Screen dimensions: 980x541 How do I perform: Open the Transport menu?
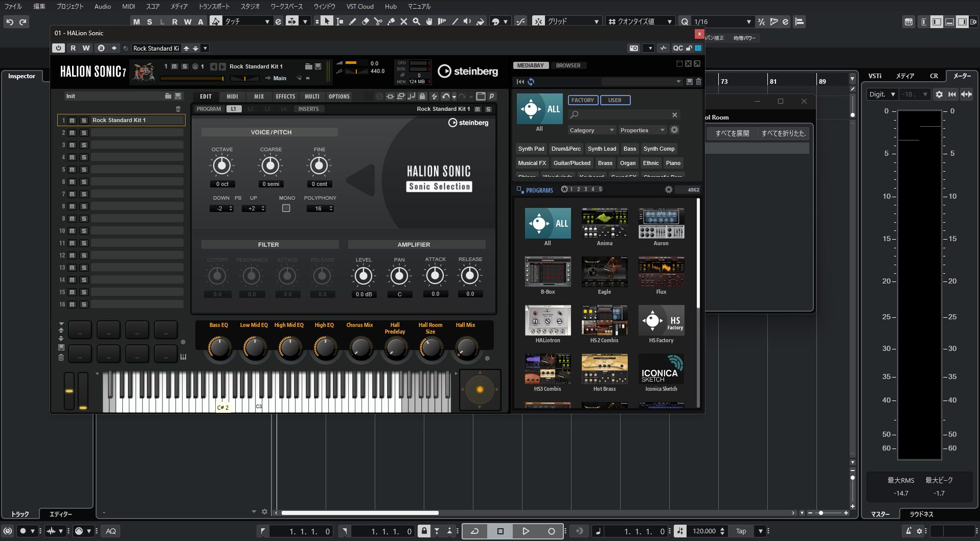tap(214, 7)
